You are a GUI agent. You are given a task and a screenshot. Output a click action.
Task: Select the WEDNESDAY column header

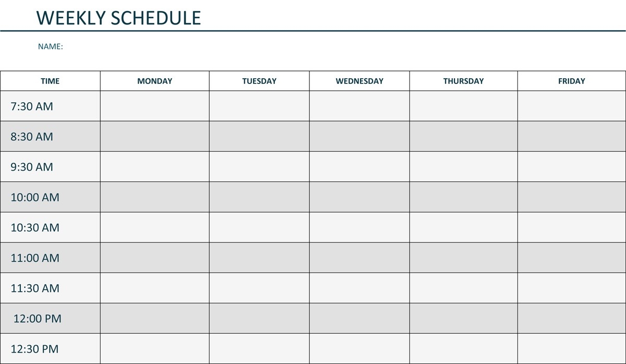pos(359,81)
